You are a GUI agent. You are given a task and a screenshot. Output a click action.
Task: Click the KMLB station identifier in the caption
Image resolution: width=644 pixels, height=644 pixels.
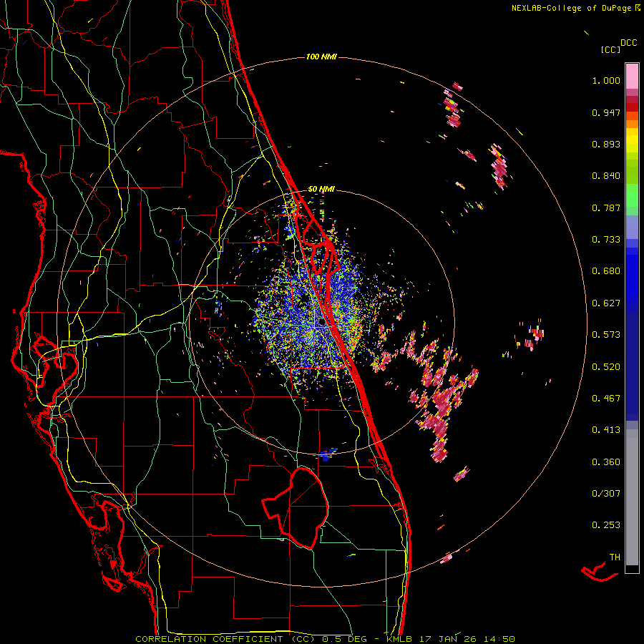(x=399, y=639)
